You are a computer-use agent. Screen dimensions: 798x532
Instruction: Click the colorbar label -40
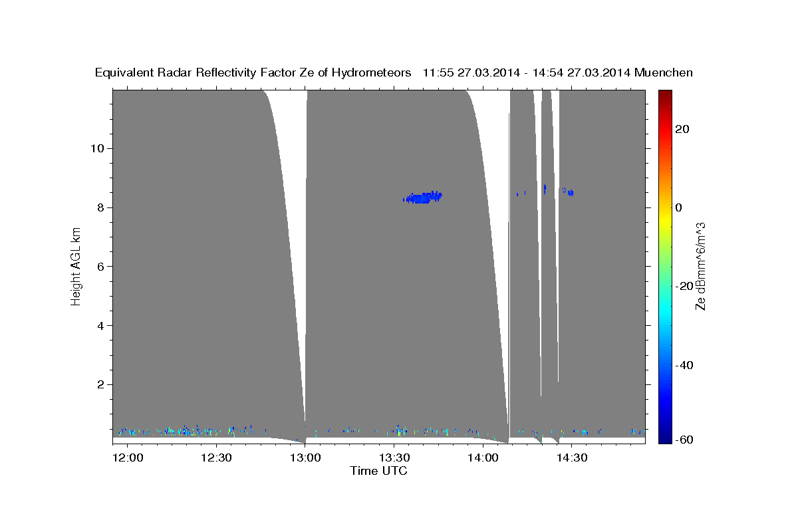pyautogui.click(x=684, y=365)
